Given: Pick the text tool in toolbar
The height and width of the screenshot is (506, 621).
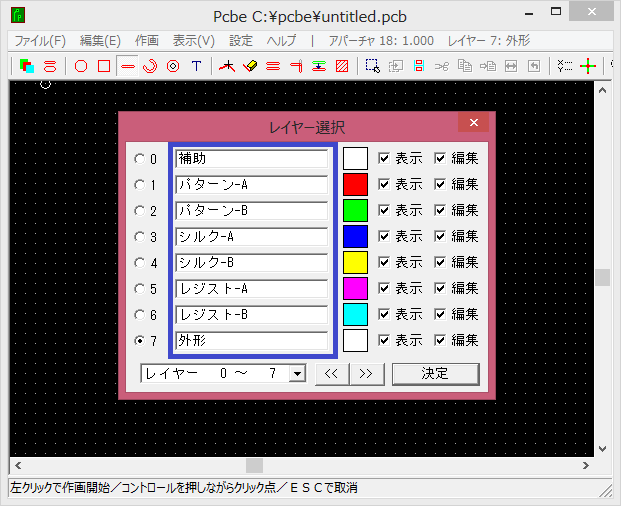Looking at the screenshot, I should click(x=196, y=67).
